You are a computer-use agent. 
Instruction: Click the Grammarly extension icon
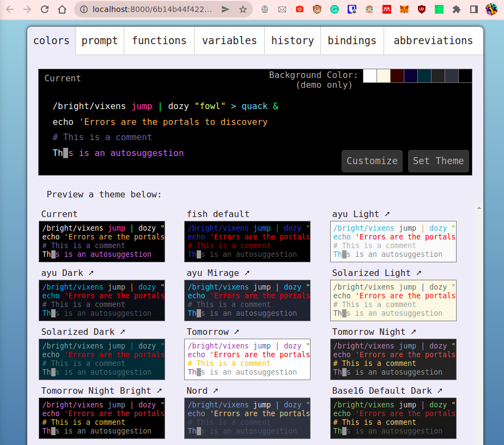point(335,9)
